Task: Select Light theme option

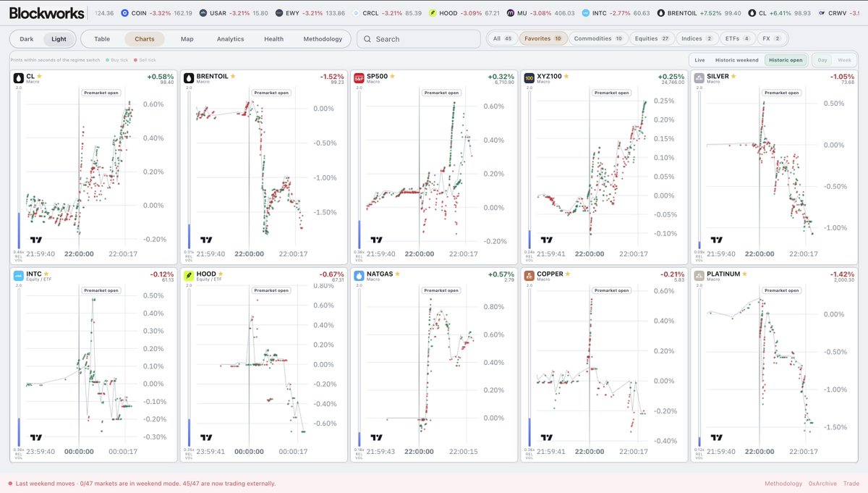Action: (59, 39)
